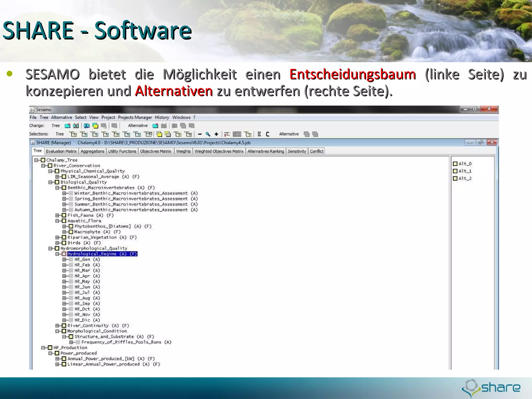Expand the River_Continuity node
The image size is (532, 399).
[x=57, y=326]
